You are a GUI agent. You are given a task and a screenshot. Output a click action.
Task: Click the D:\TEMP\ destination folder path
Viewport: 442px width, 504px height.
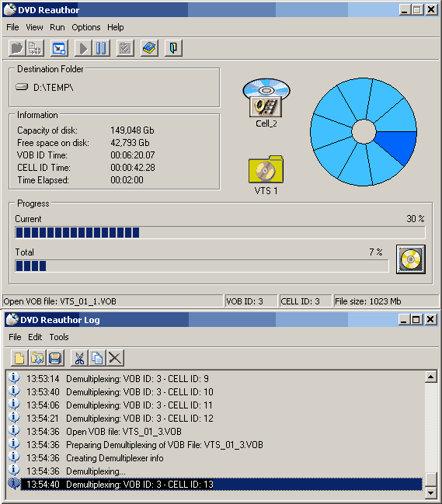coord(54,87)
